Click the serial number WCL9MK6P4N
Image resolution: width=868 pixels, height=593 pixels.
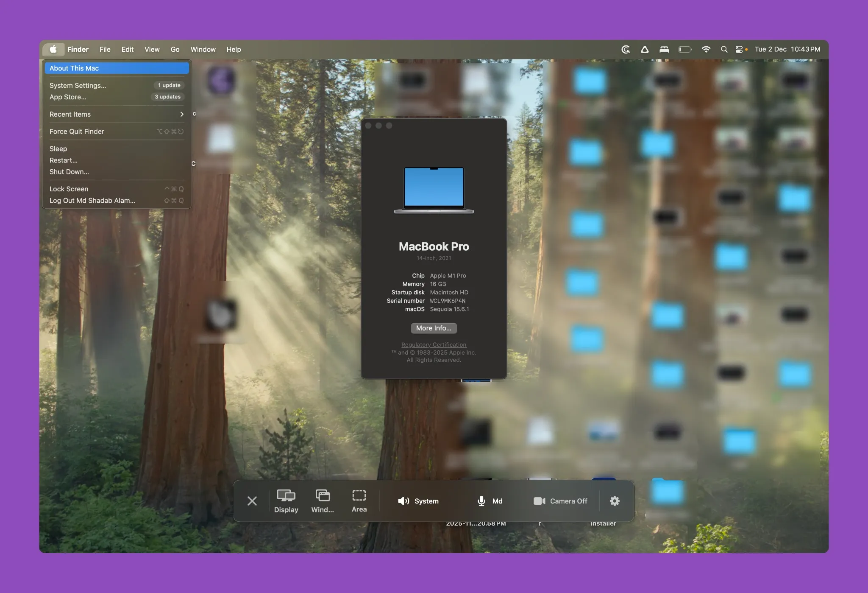[448, 301]
